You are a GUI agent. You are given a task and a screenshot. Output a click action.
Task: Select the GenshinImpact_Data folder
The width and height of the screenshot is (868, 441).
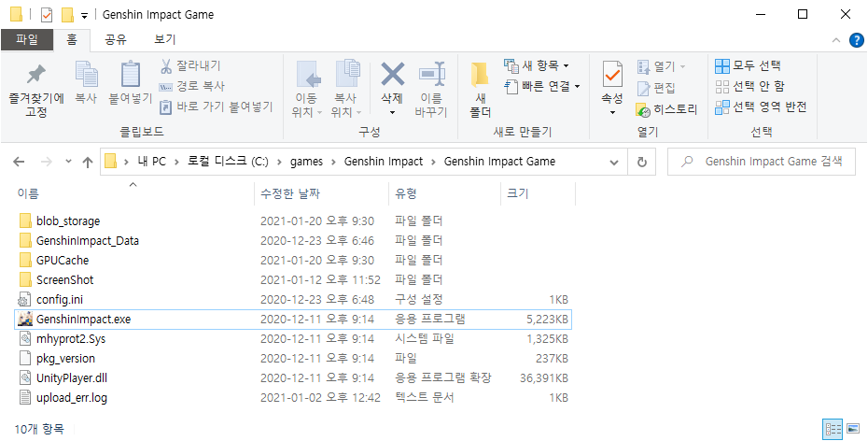[88, 241]
